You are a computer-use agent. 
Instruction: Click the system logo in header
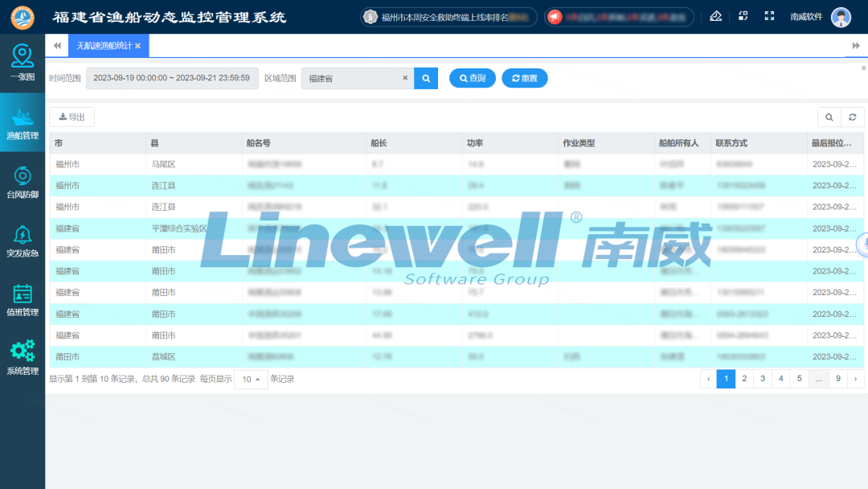tap(23, 17)
